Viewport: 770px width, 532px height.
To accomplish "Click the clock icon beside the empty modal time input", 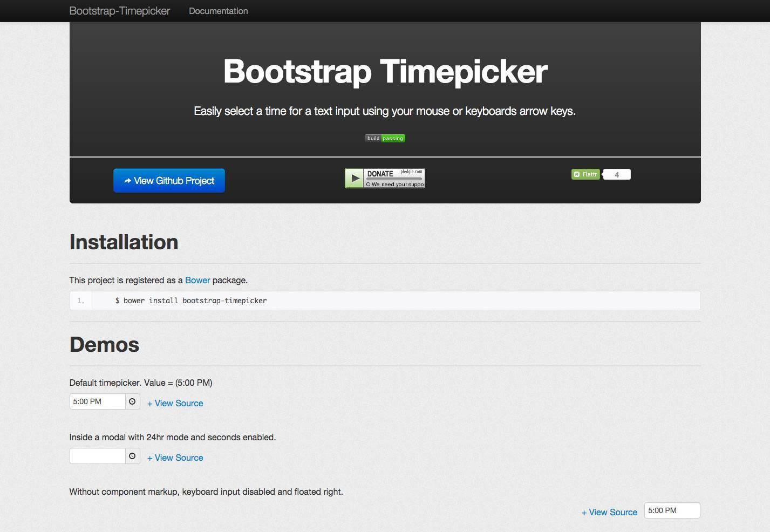I will 132,456.
